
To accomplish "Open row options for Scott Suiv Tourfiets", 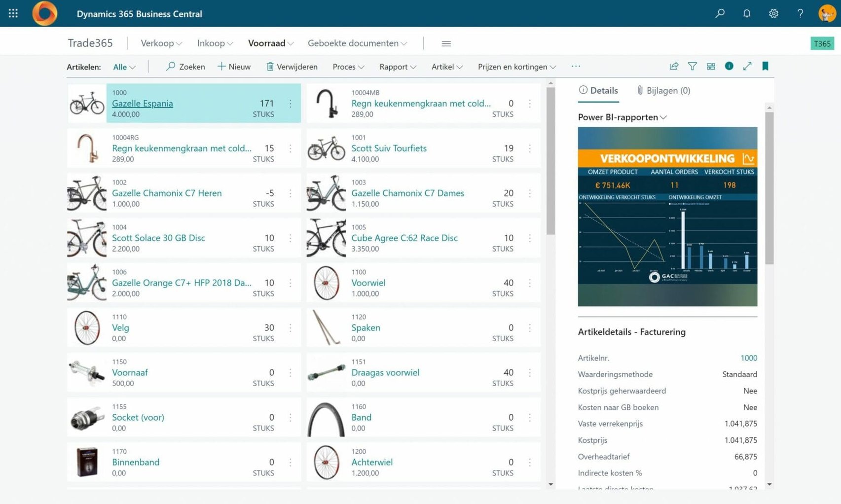I will (530, 148).
